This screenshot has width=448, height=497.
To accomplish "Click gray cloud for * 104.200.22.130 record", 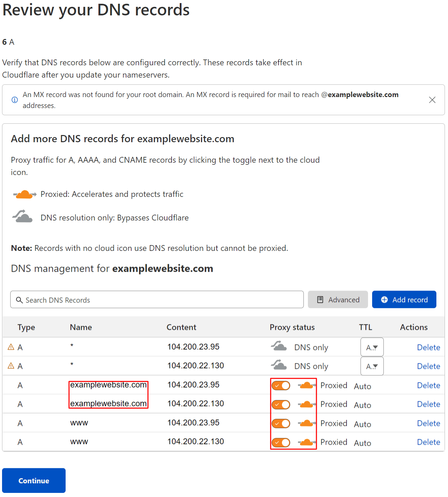I will [x=279, y=365].
